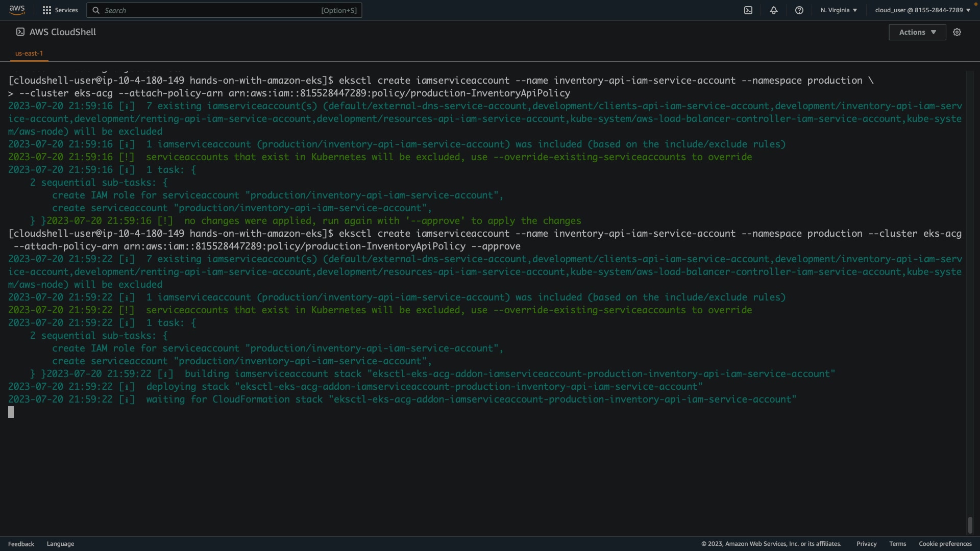Open CloudShell settings gear preferences
The image size is (980, 551).
(x=957, y=32)
